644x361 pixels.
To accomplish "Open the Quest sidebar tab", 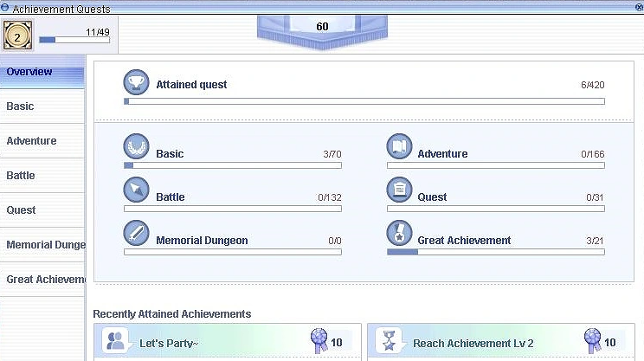I will (x=42, y=210).
